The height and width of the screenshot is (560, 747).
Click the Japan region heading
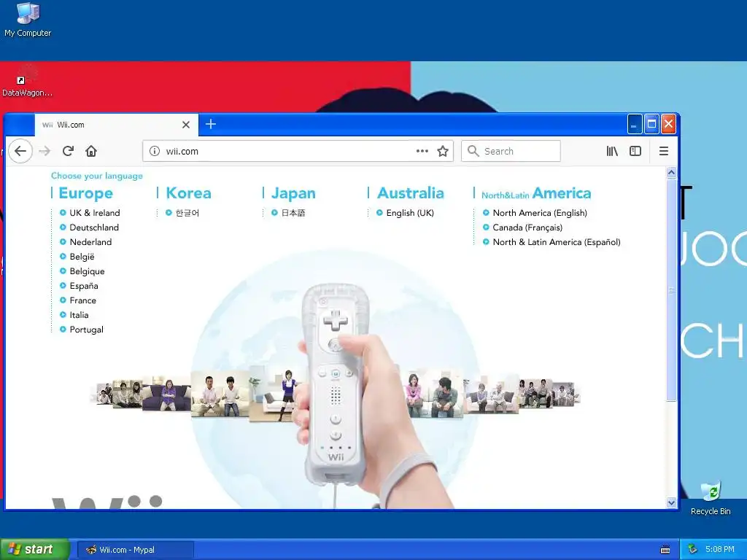point(293,193)
